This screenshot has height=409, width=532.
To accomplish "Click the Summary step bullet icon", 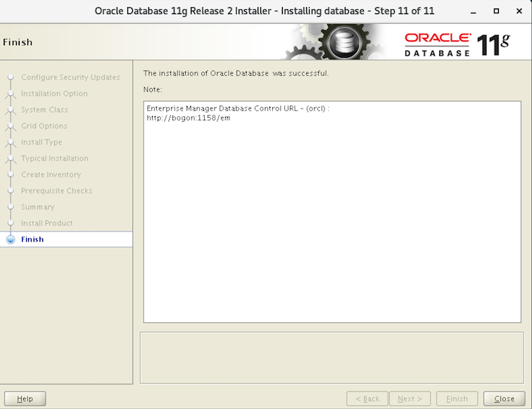I will pos(11,207).
